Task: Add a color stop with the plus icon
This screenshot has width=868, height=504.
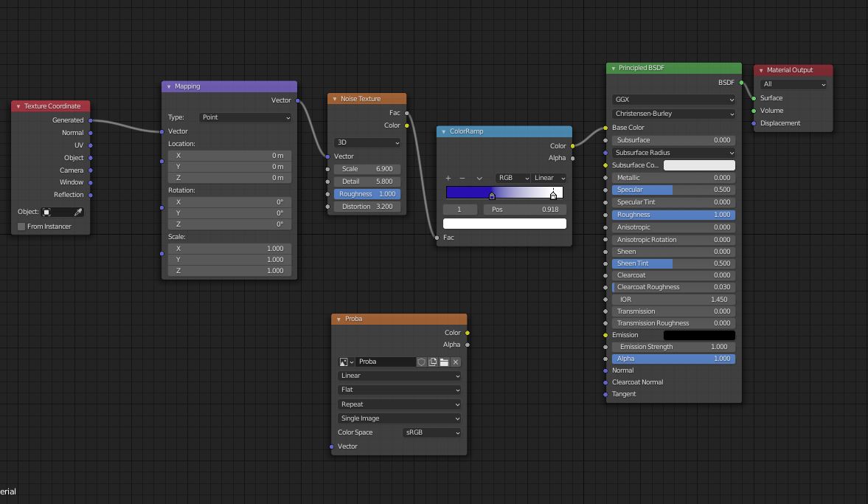Action: pyautogui.click(x=448, y=178)
